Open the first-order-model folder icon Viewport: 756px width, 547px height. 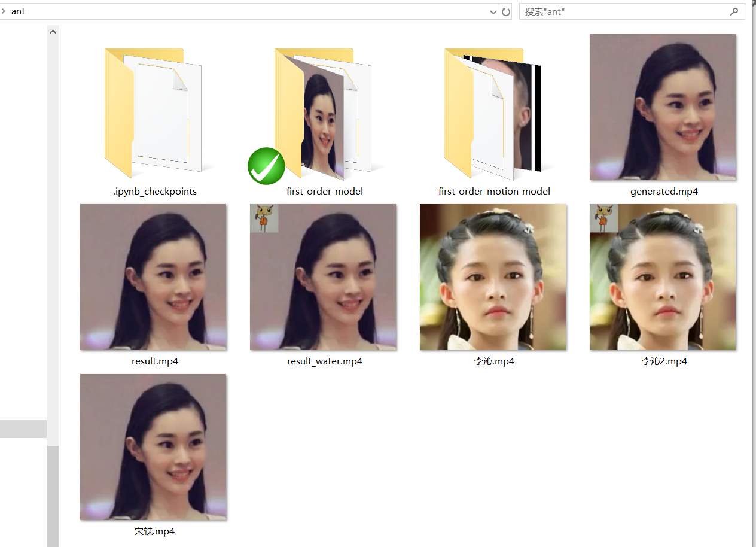click(x=323, y=113)
